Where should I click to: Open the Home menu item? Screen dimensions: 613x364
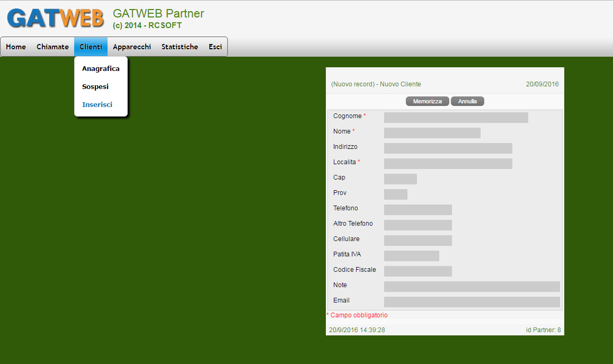coord(16,47)
